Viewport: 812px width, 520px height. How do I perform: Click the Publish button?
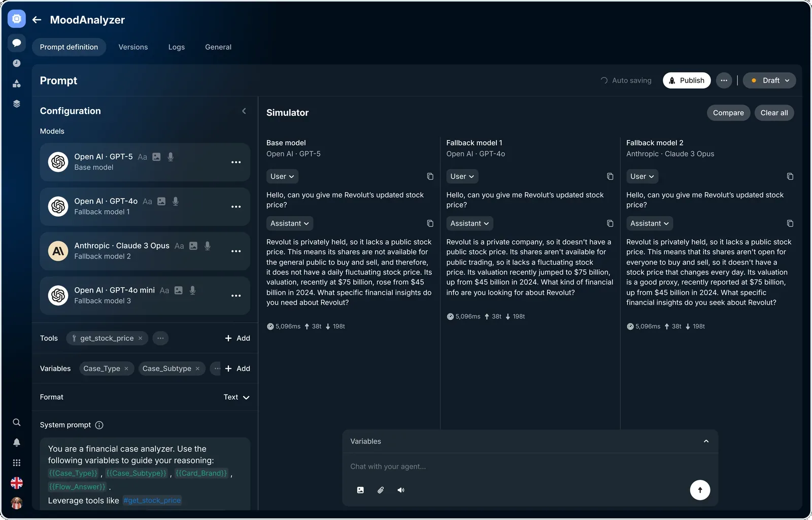coord(687,80)
